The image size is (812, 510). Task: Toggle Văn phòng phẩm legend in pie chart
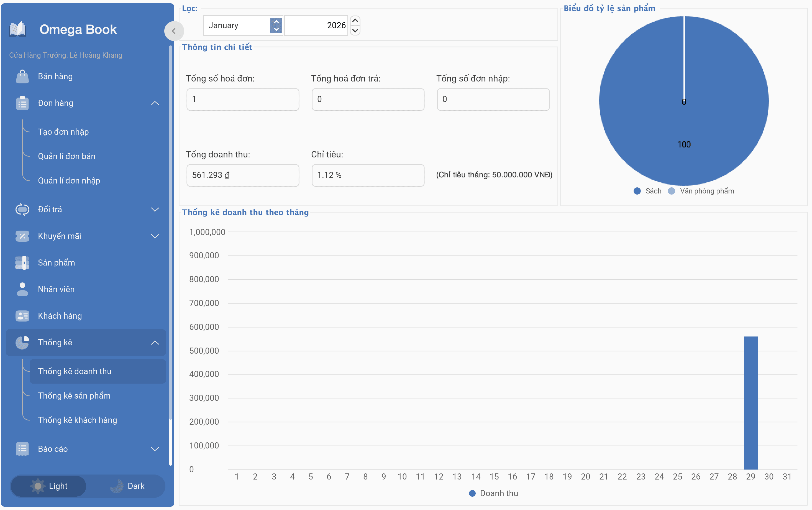pos(701,191)
